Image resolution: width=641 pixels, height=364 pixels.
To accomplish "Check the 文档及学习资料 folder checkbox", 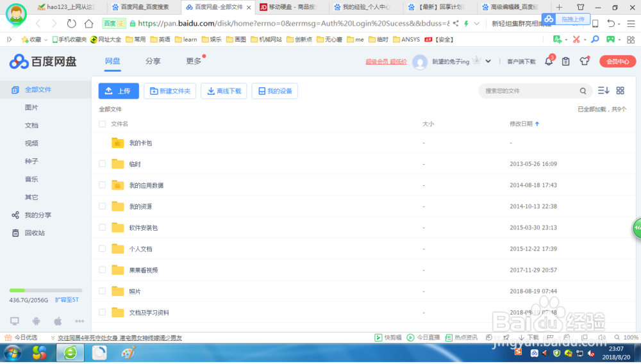I will point(102,313).
